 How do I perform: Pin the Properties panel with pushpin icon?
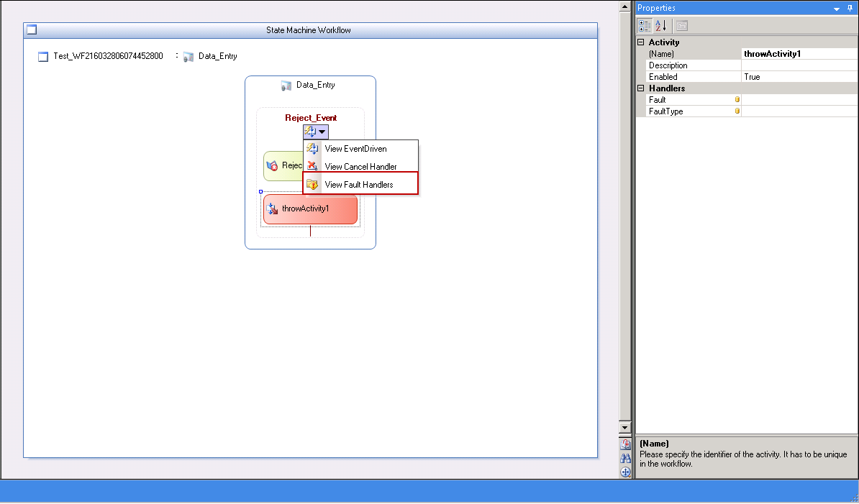(x=850, y=8)
